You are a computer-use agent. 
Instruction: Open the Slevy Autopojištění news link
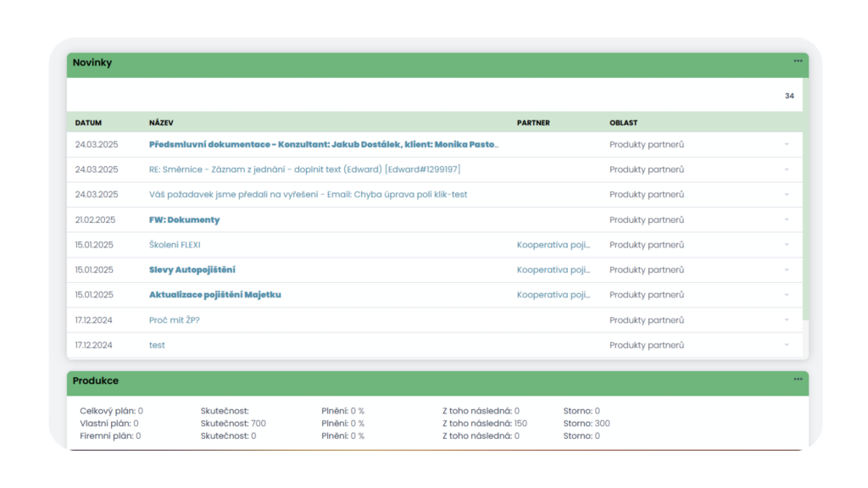pos(192,270)
